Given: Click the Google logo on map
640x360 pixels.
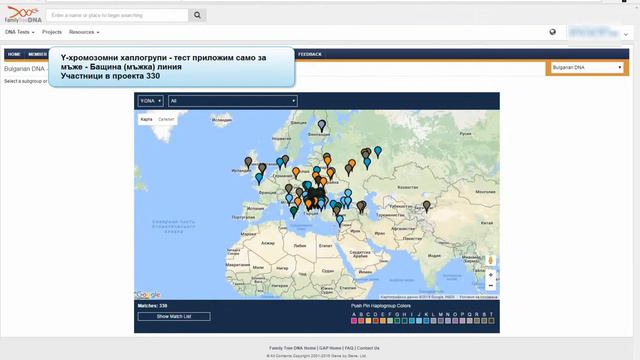Looking at the screenshot, I should [x=148, y=295].
